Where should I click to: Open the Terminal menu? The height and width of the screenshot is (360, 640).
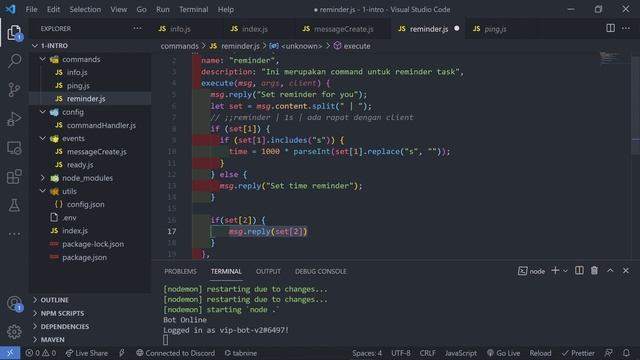tap(193, 9)
